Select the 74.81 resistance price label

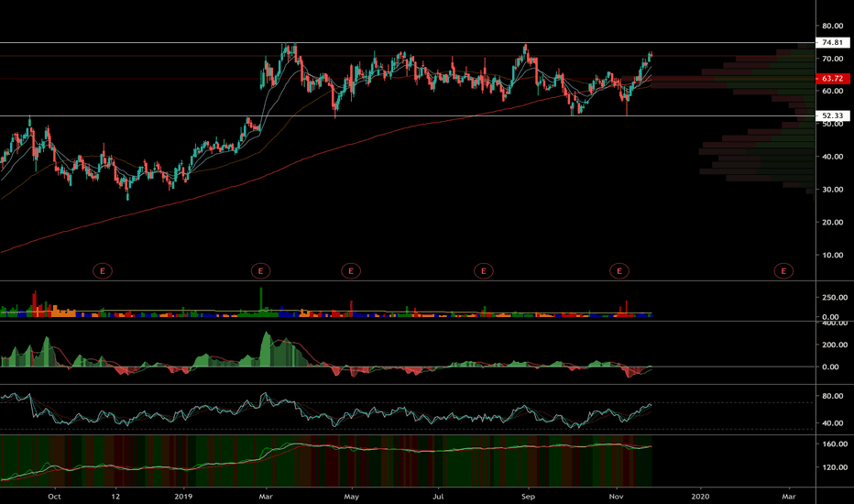coord(832,42)
